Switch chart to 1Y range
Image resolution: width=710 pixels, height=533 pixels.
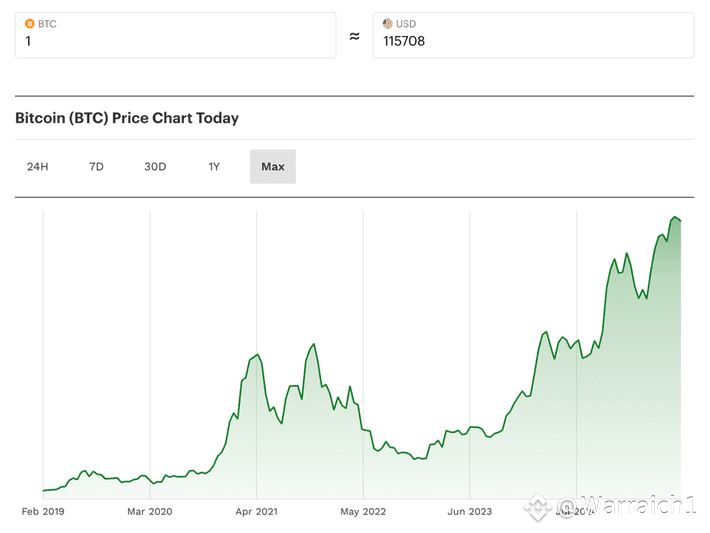tap(214, 167)
